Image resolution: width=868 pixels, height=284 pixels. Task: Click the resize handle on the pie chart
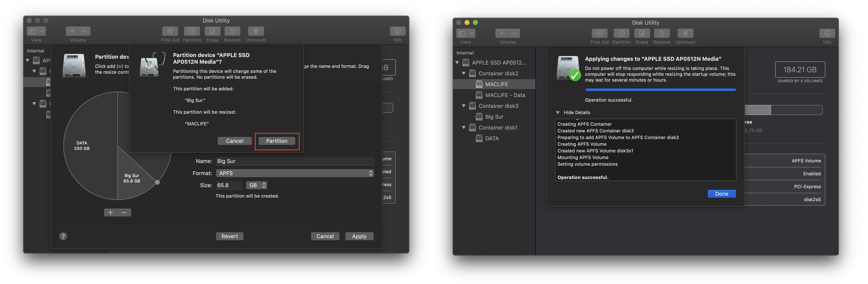click(x=157, y=182)
